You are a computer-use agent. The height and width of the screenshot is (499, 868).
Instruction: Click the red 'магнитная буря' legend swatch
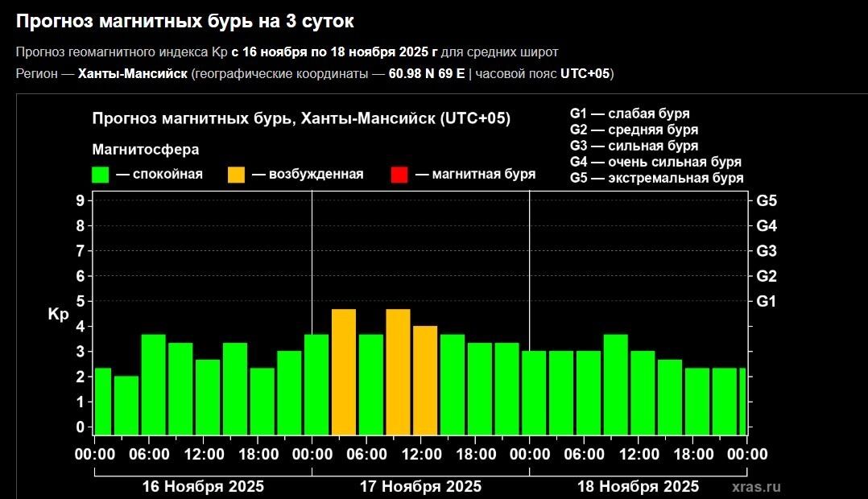coord(399,175)
